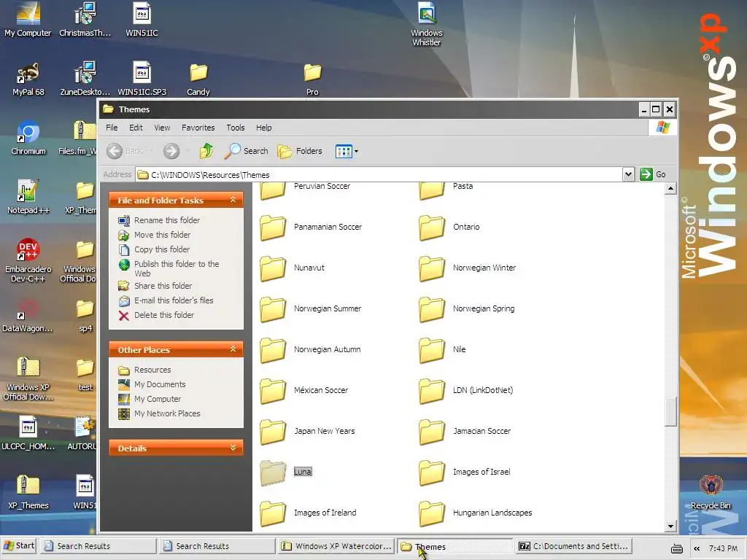This screenshot has height=560, width=747.
Task: Select the Candy folder on desktop
Action: click(198, 79)
